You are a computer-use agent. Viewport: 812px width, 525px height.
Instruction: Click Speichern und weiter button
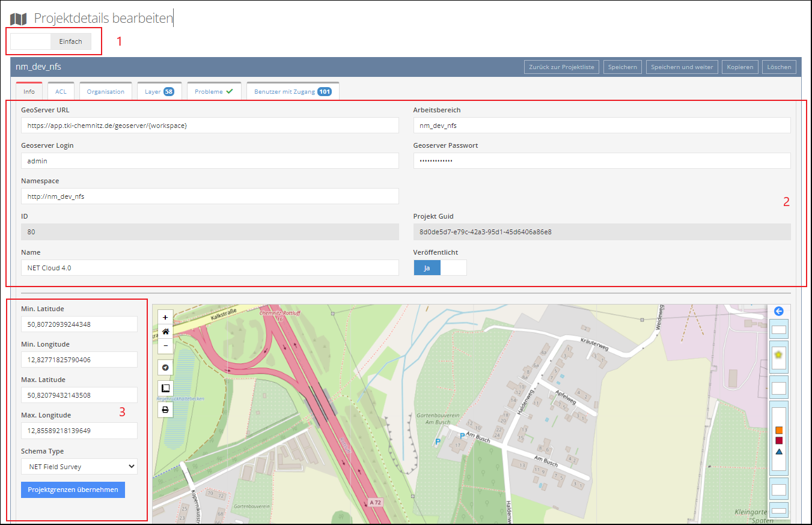[682, 67]
